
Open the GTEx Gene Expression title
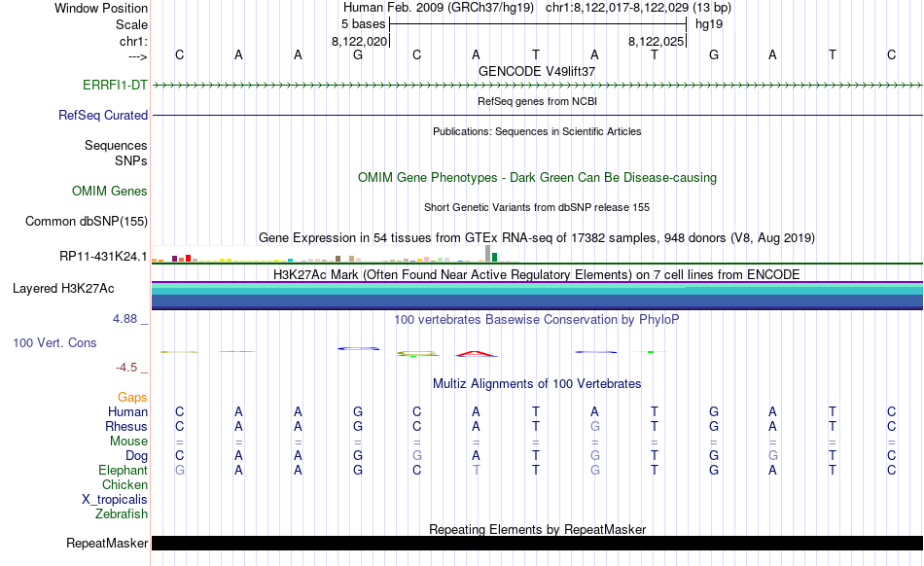[x=537, y=238]
